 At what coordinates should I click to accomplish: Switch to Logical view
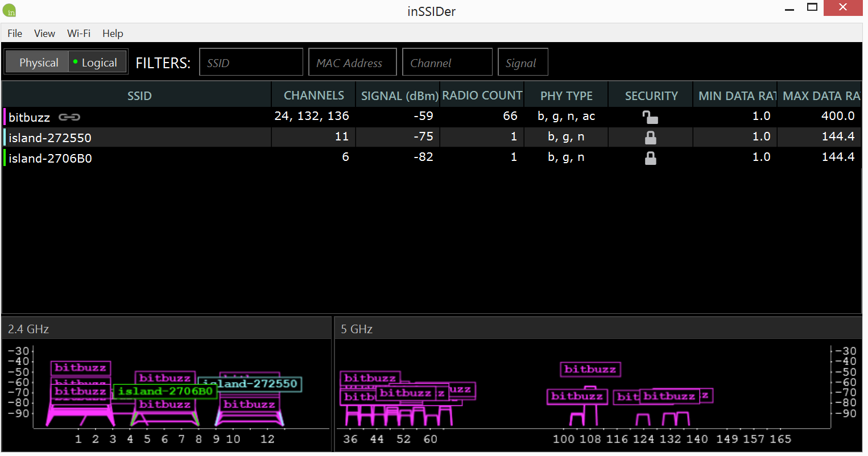97,62
